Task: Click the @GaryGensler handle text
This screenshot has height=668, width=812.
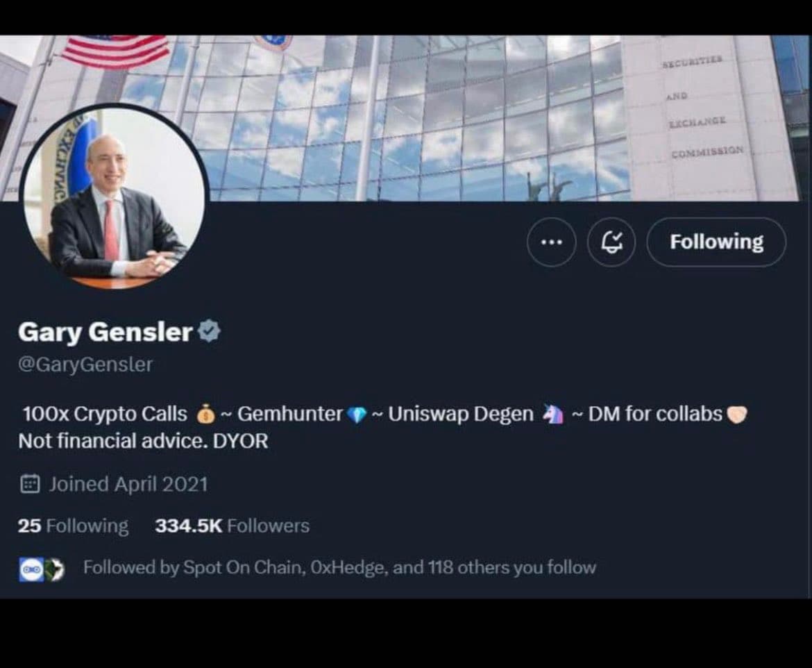Action: click(x=85, y=365)
